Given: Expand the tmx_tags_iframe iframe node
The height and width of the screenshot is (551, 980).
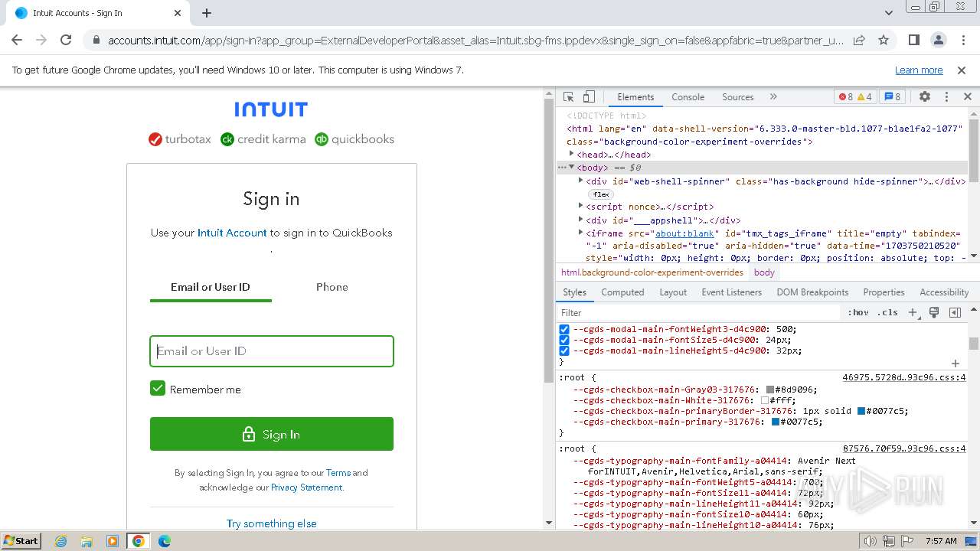Looking at the screenshot, I should click(x=580, y=233).
